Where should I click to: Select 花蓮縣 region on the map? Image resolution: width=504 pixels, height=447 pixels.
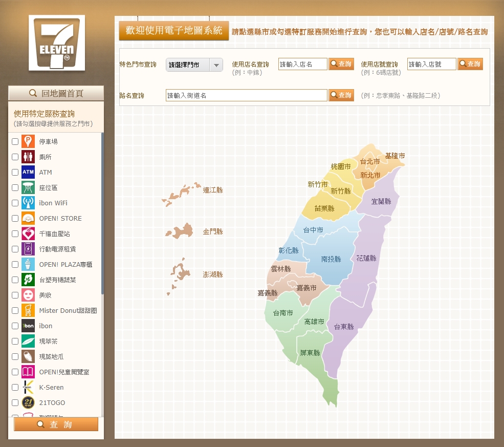pyautogui.click(x=366, y=259)
